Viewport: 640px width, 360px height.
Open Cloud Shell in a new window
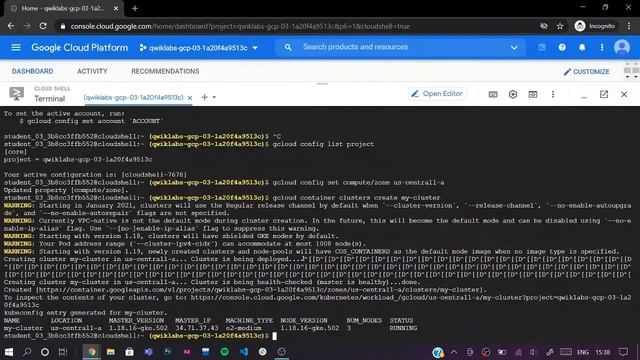tap(604, 94)
